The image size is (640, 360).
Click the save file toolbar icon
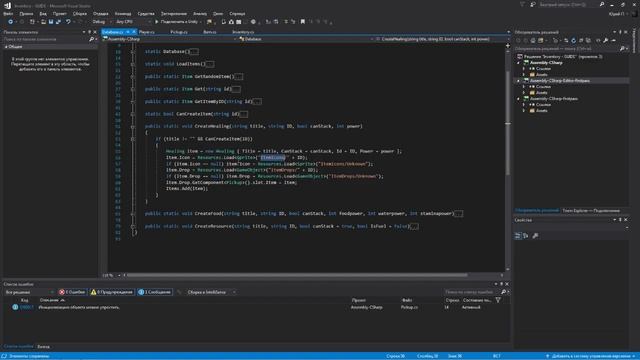tap(51, 22)
